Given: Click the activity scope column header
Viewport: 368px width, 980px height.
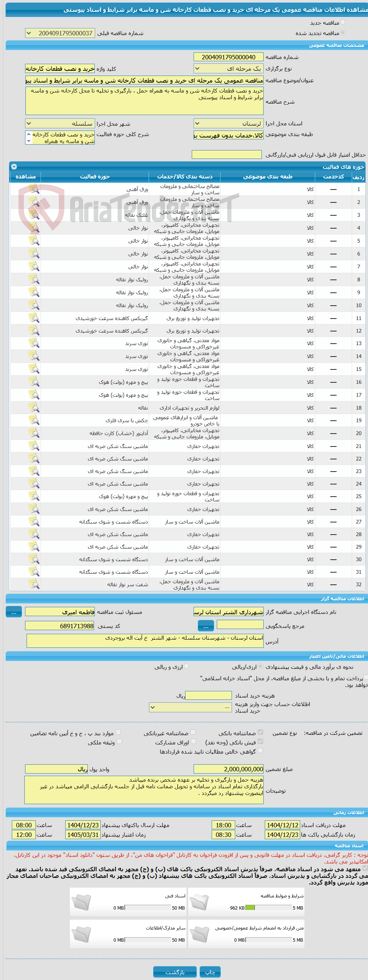Looking at the screenshot, I should coord(95,177).
